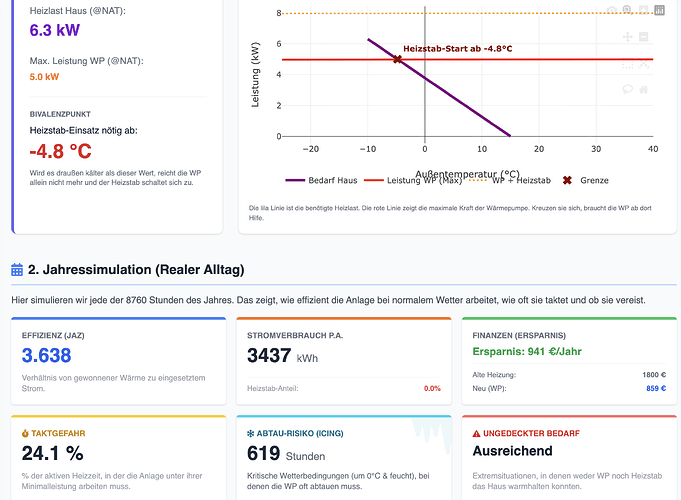Click the Grenze cross marker on the chart
This screenshot has height=500, width=681.
click(x=397, y=60)
